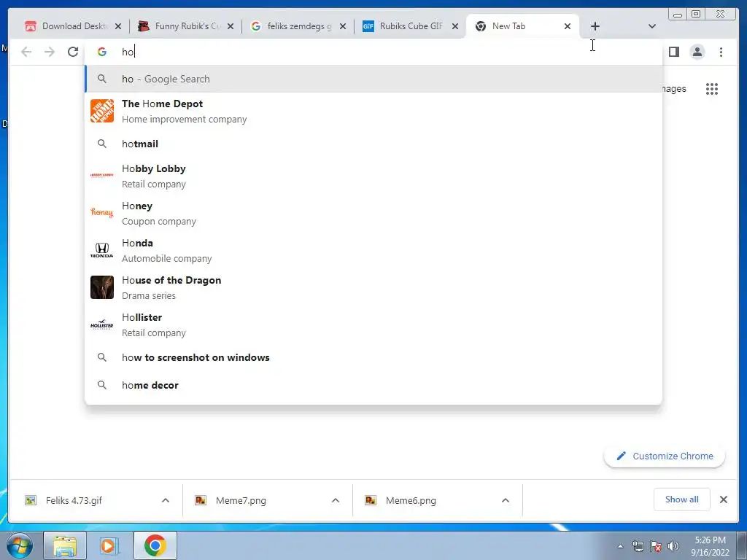Image resolution: width=747 pixels, height=560 pixels.
Task: Show hidden system tray icons
Action: [x=620, y=546]
